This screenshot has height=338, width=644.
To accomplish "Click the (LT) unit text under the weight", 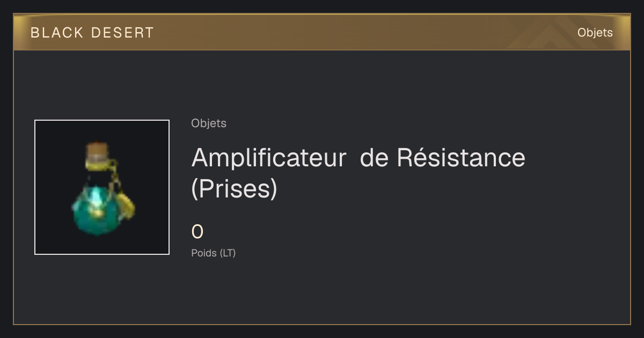I will tap(228, 253).
